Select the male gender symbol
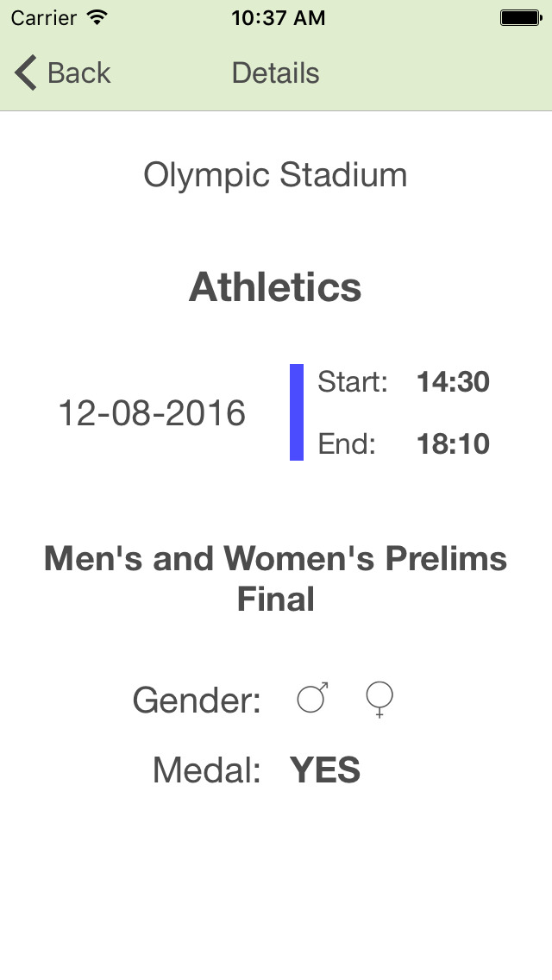Viewport: 552px width, 980px height. pyautogui.click(x=311, y=699)
